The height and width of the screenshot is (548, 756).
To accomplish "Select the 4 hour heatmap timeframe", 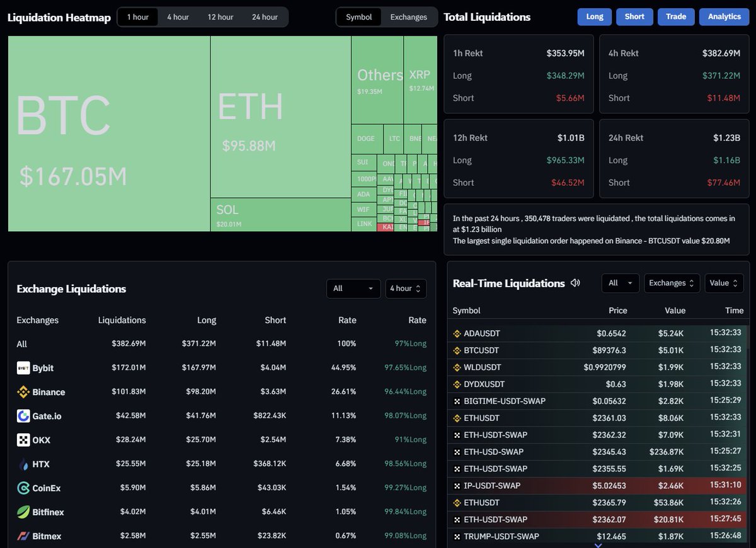I will 178,17.
